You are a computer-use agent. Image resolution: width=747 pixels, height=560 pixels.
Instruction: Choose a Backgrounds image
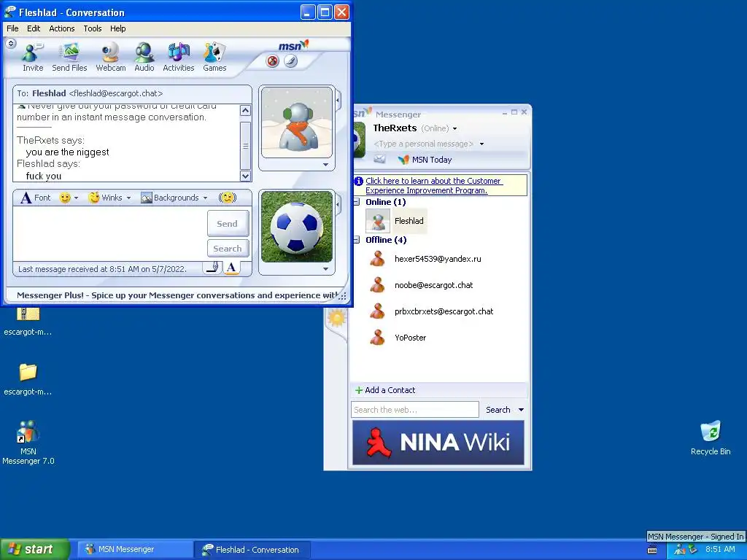pos(170,198)
